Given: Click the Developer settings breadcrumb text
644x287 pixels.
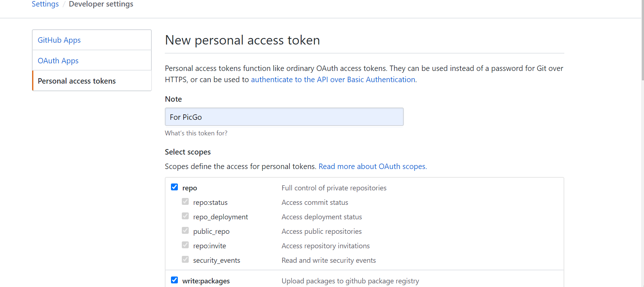Looking at the screenshot, I should [101, 4].
